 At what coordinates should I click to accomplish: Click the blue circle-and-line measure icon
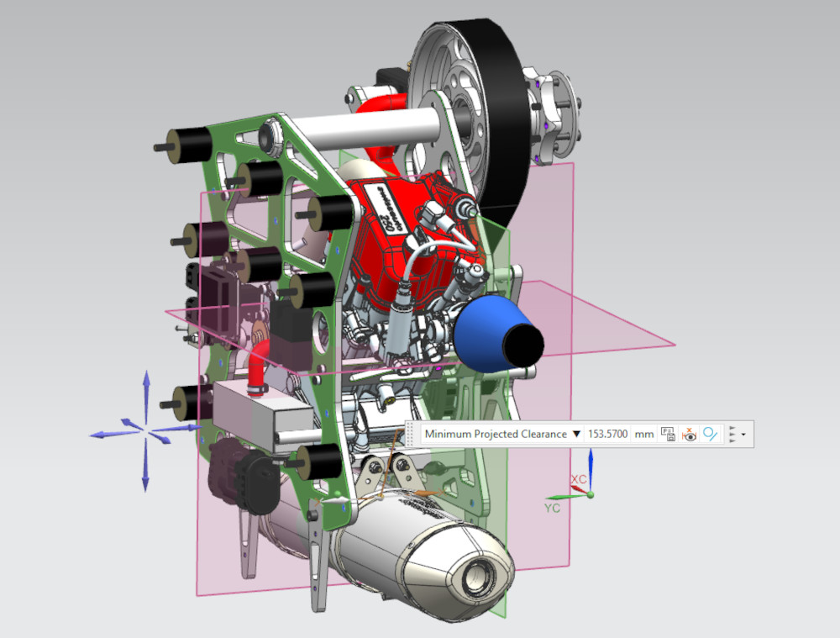pos(710,434)
